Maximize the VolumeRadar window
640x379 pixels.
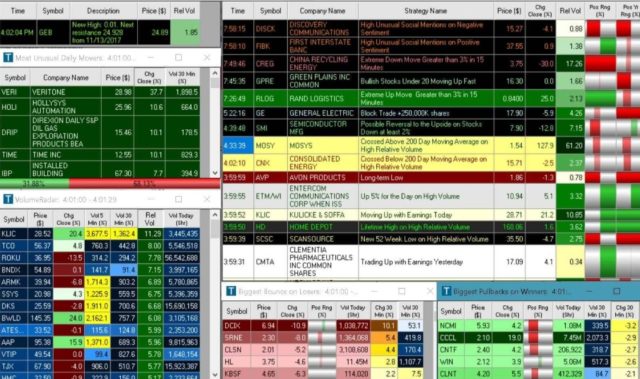click(178, 199)
